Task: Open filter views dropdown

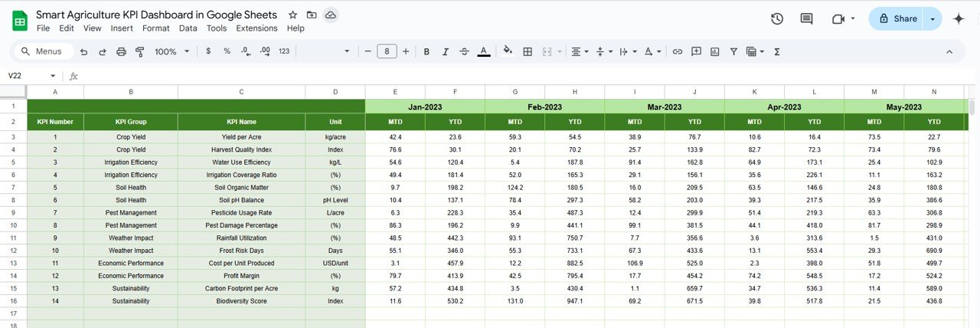Action: [755, 51]
